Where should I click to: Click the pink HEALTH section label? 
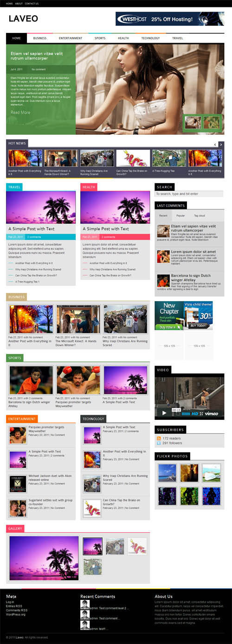click(x=89, y=187)
